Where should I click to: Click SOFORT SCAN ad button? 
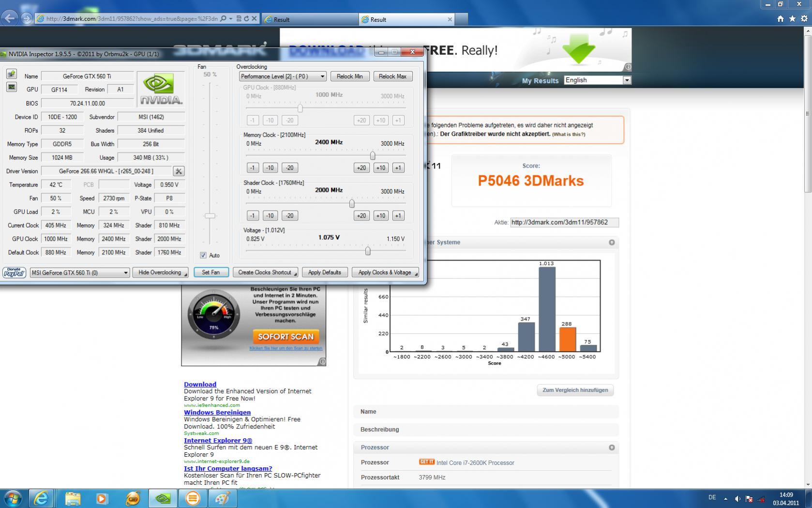[x=286, y=337]
